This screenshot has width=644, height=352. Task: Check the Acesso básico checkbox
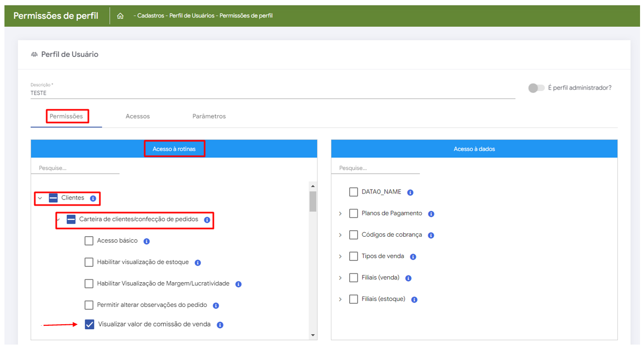coord(89,241)
